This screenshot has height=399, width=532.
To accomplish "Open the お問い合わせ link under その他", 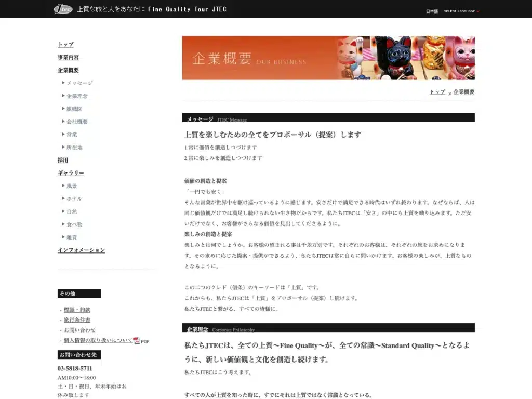I will click(79, 330).
